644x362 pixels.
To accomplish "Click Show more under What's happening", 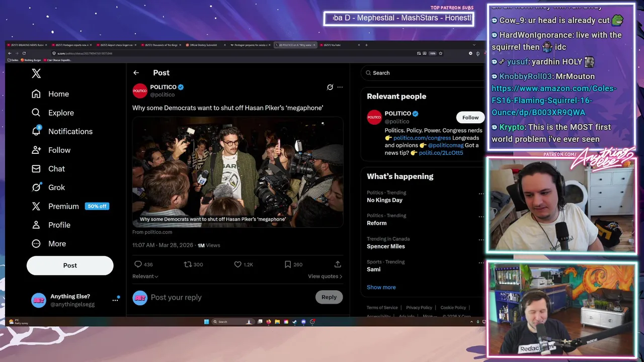I will coord(381,287).
